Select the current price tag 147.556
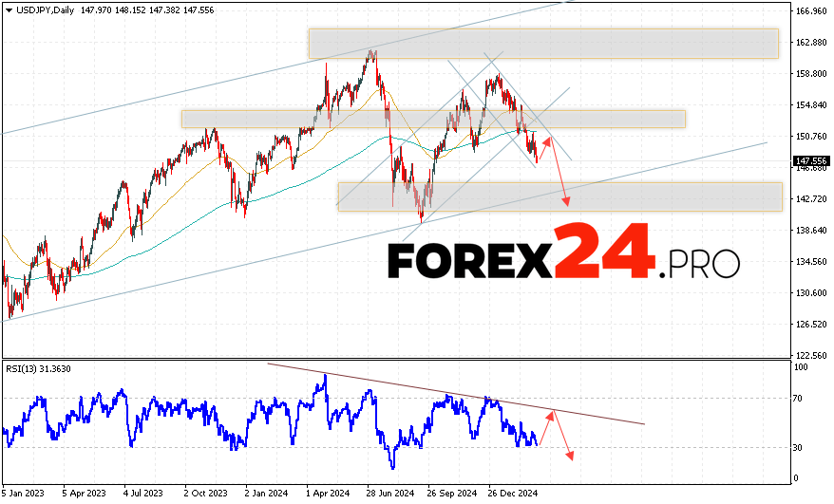This screenshot has width=834, height=504. tap(810, 161)
